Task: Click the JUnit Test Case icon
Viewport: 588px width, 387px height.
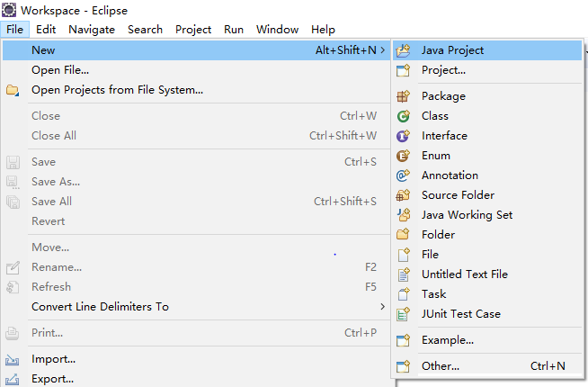Action: point(403,314)
